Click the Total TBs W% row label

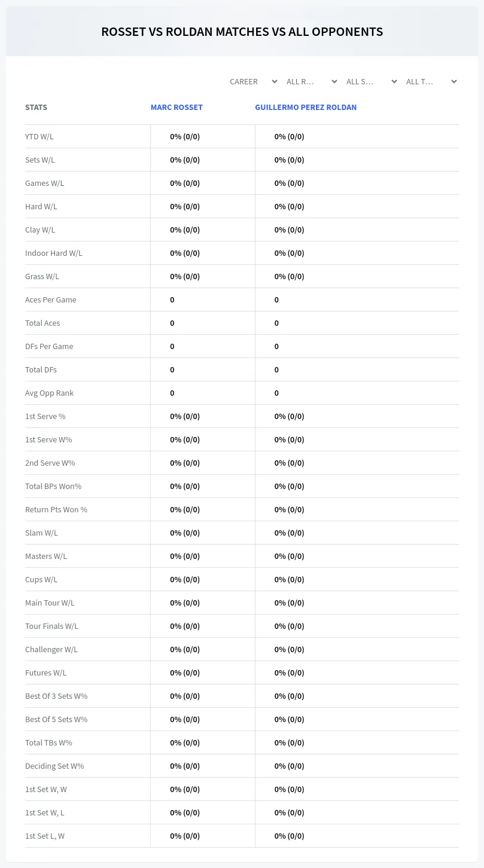(48, 742)
